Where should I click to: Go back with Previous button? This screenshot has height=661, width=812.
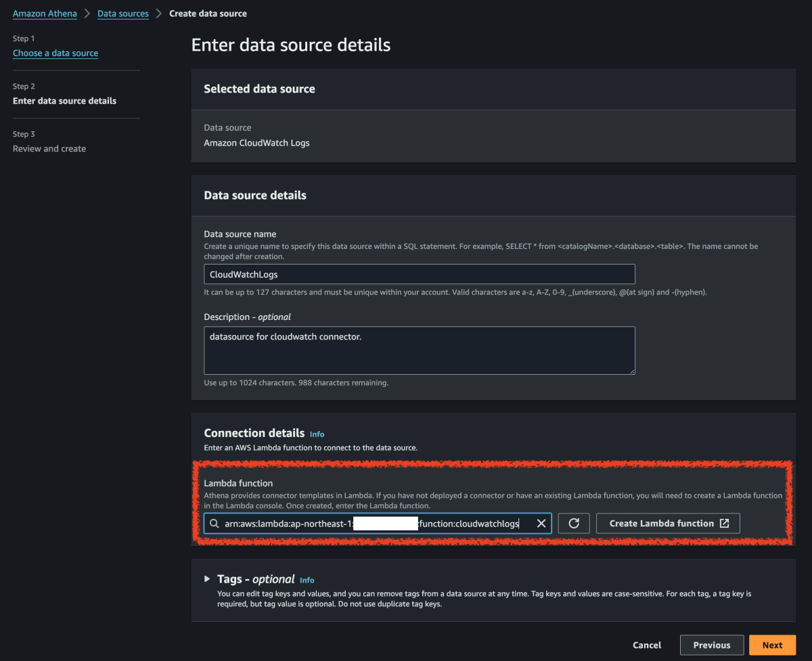(x=712, y=645)
